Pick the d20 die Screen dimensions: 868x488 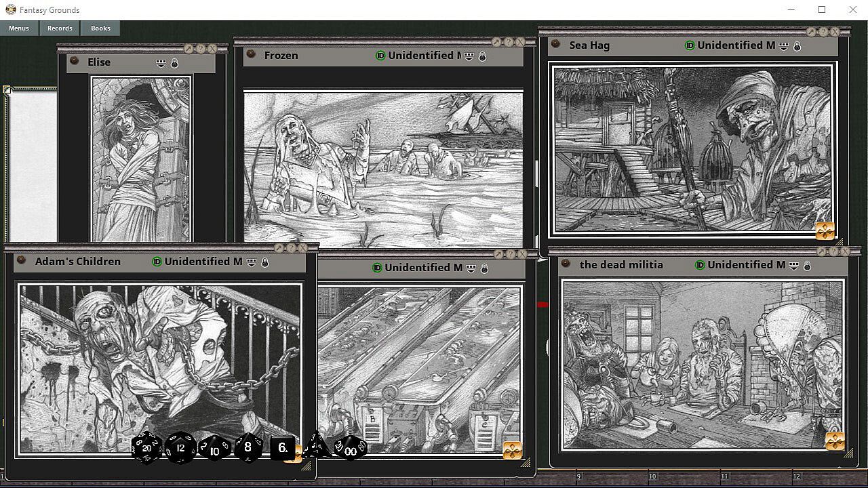146,447
